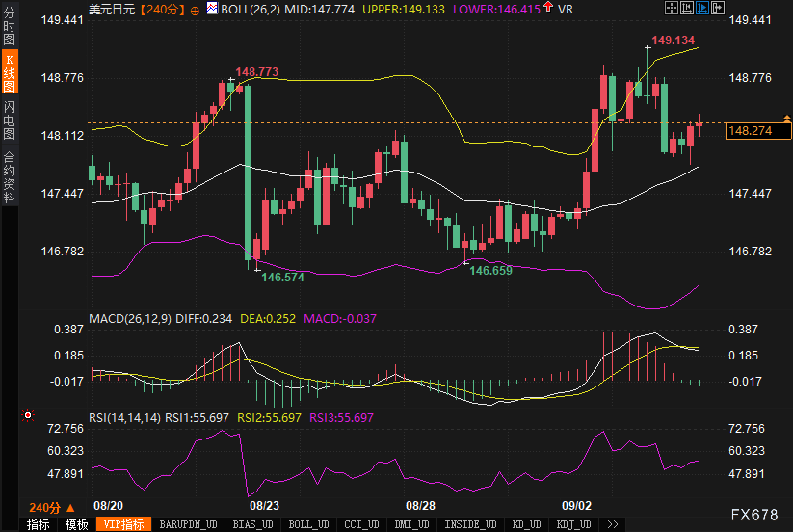This screenshot has width=793, height=532.
Task: Select K线图 view in sidebar
Action: (x=9, y=72)
